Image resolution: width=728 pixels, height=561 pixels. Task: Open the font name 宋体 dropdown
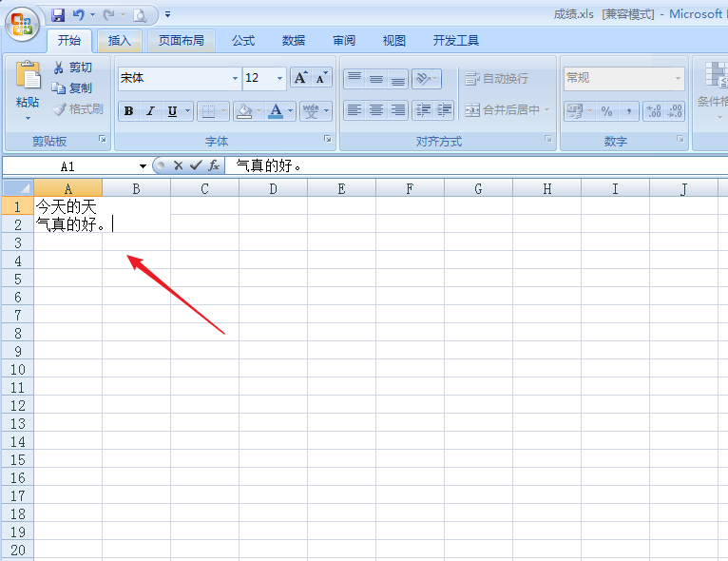coord(236,78)
